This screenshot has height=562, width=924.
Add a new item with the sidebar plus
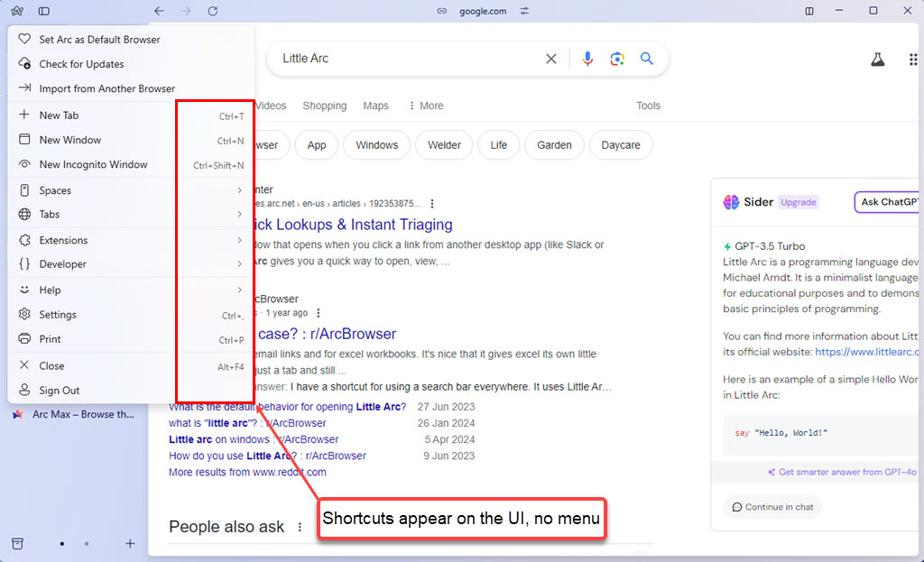130,543
